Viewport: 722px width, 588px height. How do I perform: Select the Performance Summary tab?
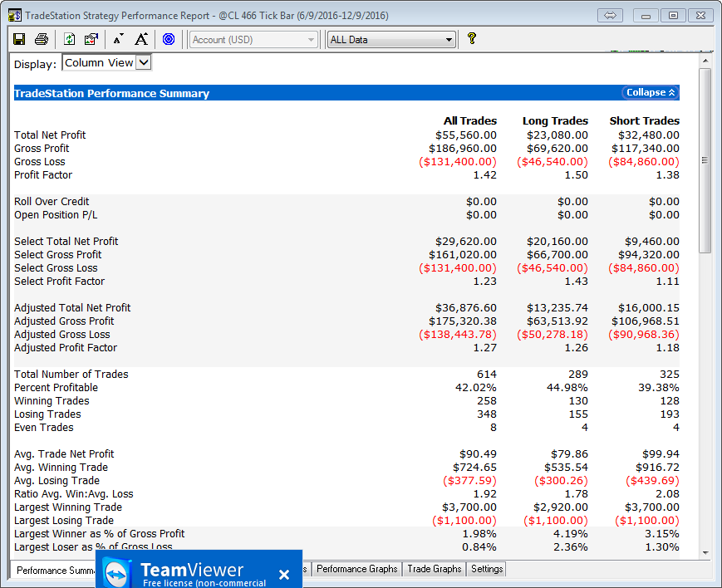pyautogui.click(x=55, y=570)
